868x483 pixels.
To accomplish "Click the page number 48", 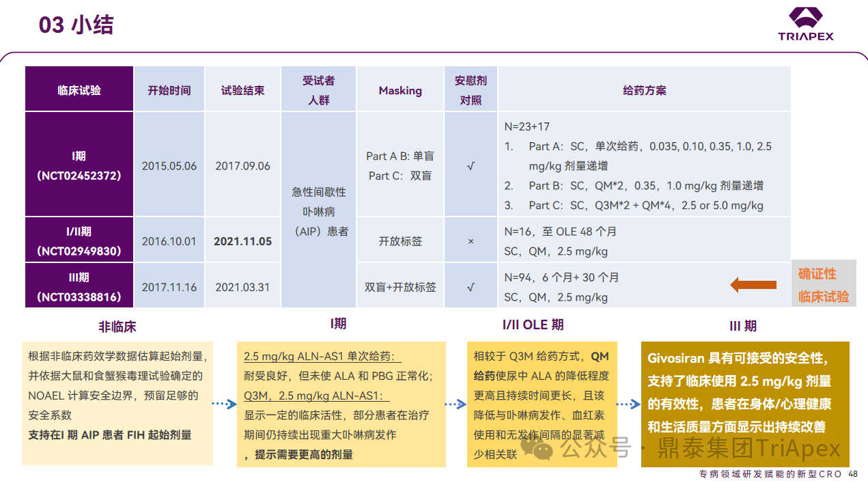I will pos(853,474).
